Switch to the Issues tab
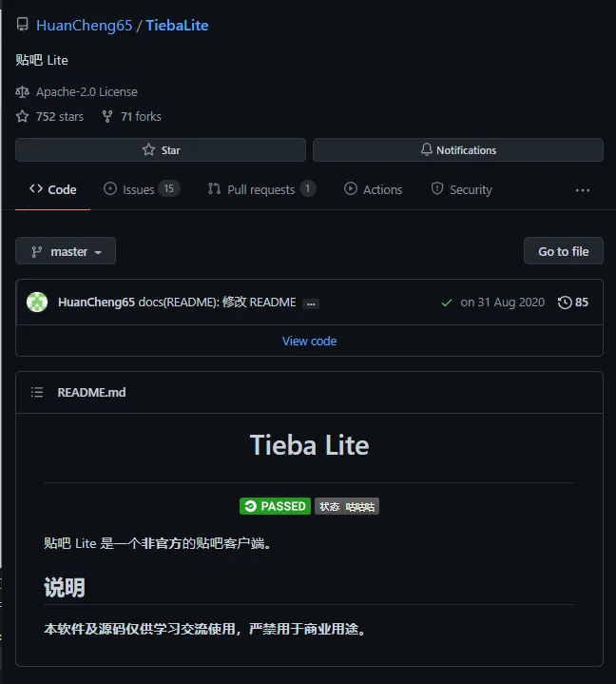The width and height of the screenshot is (616, 684). (141, 189)
